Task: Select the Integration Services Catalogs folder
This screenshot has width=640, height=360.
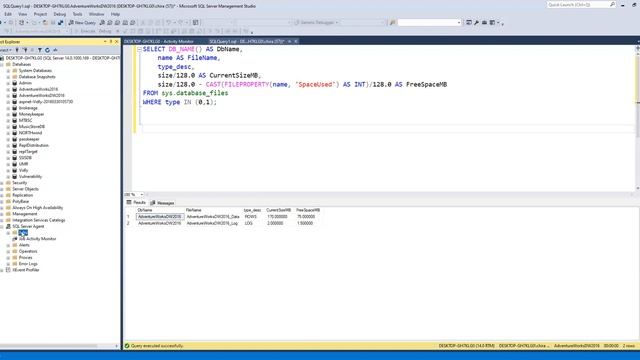Action: 38,220
